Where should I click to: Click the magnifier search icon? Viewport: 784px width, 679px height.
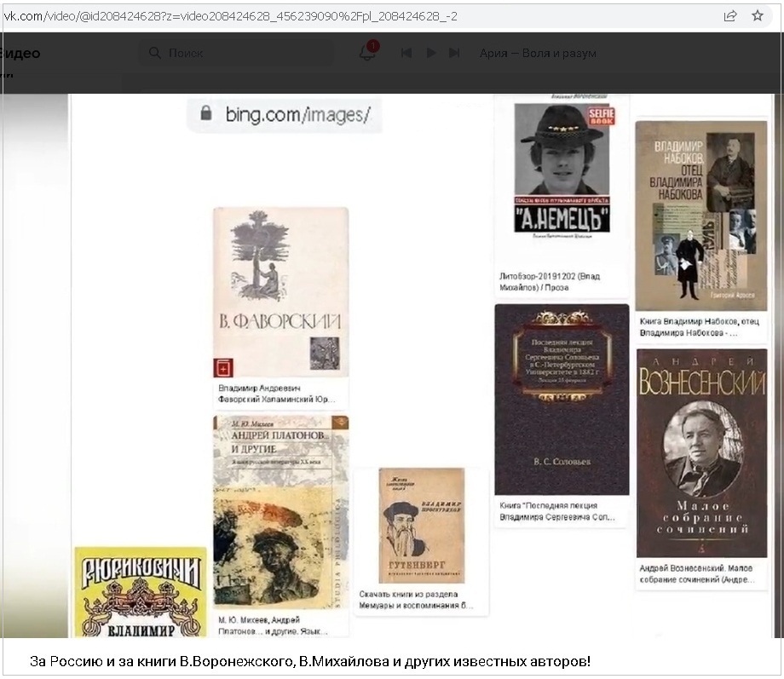(x=155, y=53)
